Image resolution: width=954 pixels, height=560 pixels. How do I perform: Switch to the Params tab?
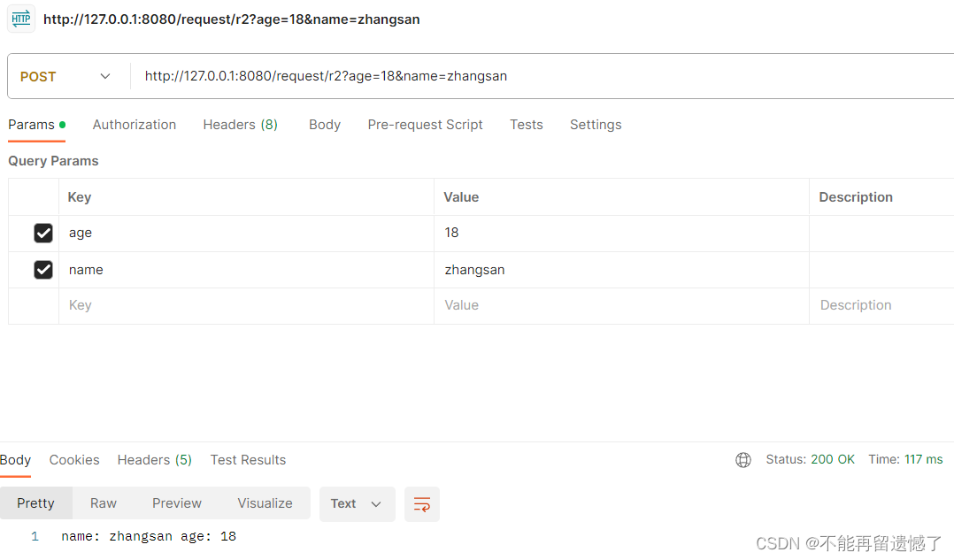(36, 125)
